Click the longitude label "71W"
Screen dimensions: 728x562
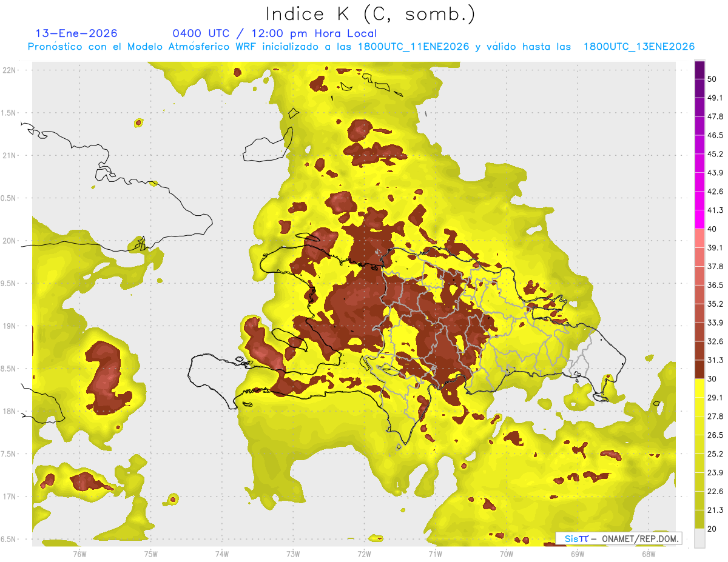(x=435, y=554)
